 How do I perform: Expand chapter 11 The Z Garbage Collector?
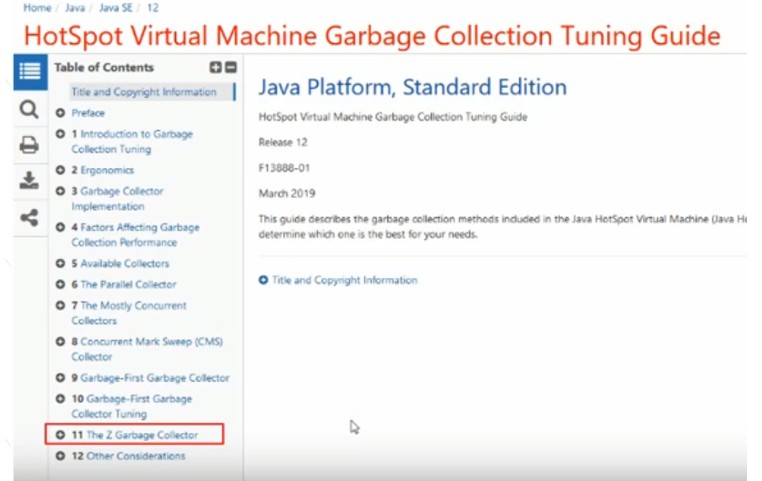pos(60,435)
